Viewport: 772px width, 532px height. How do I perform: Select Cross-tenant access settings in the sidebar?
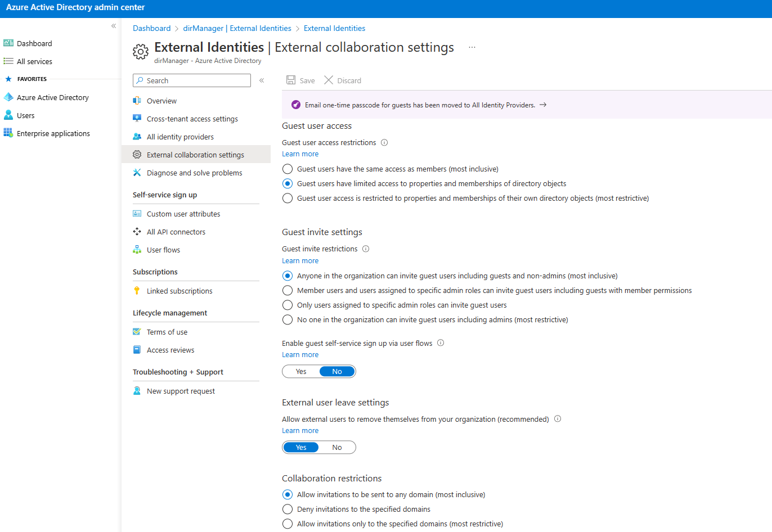tap(191, 119)
